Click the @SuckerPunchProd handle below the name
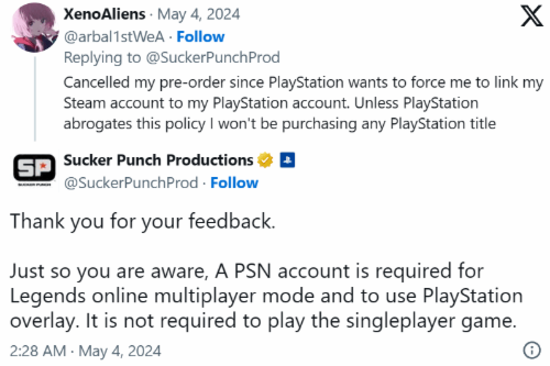Viewport: 550px width, 366px height. coord(131,183)
